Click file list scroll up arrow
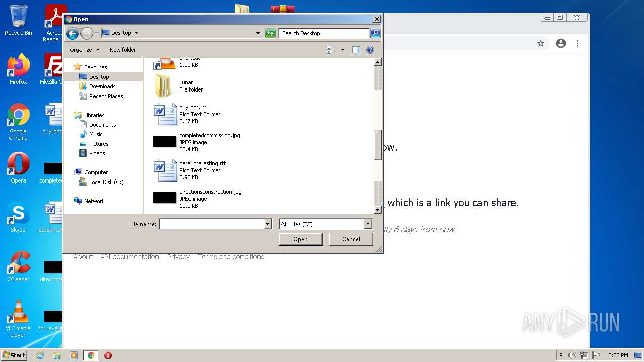Image resolution: width=644 pixels, height=362 pixels. pyautogui.click(x=378, y=62)
